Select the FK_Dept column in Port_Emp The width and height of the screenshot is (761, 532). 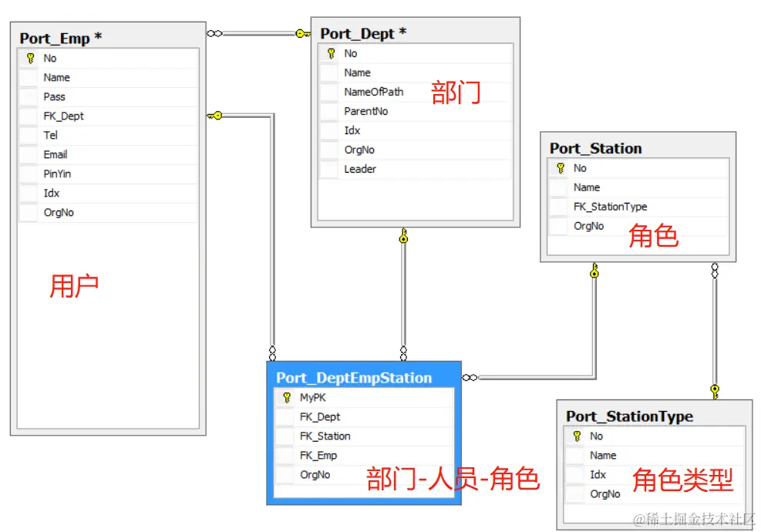(108, 116)
